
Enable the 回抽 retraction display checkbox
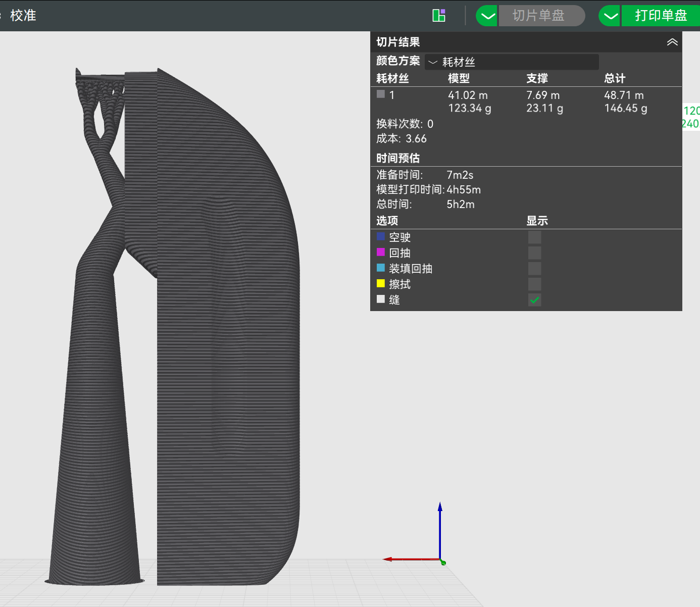coord(534,252)
